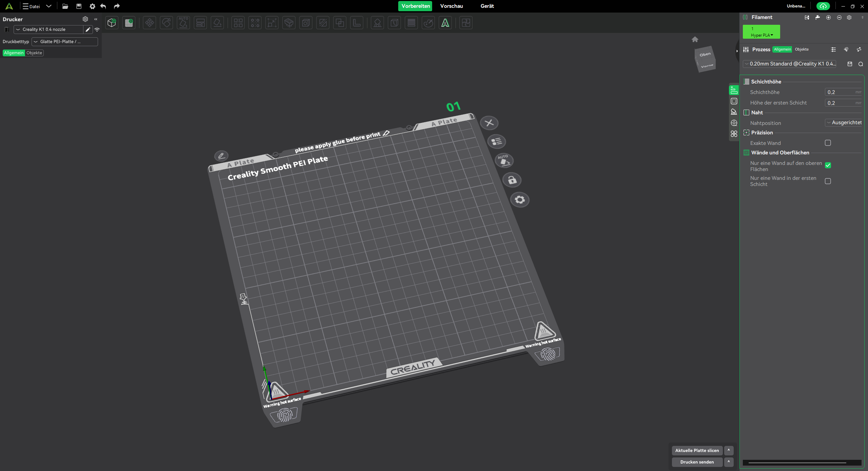This screenshot has height=471, width=868.
Task: Click Aktuelle Platte slicen button
Action: [x=697, y=450]
